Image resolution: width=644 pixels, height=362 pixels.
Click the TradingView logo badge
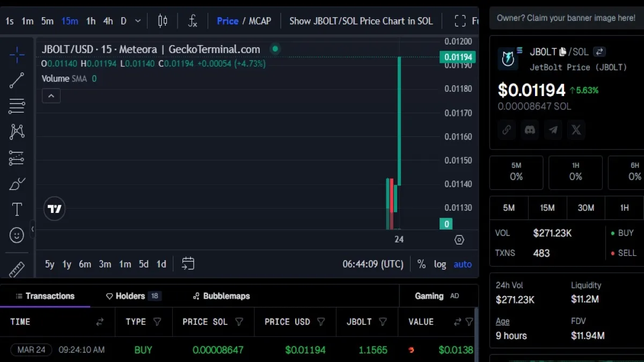pos(55,209)
